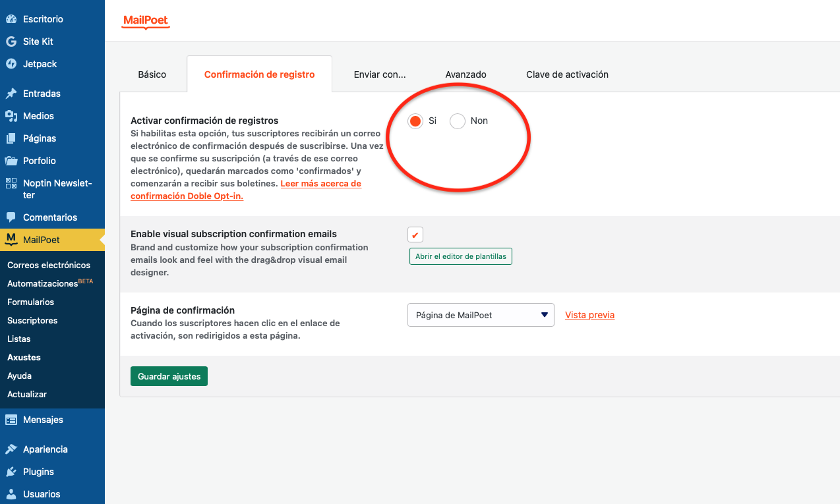
Task: Switch to the Enviar con... tab
Action: (380, 74)
